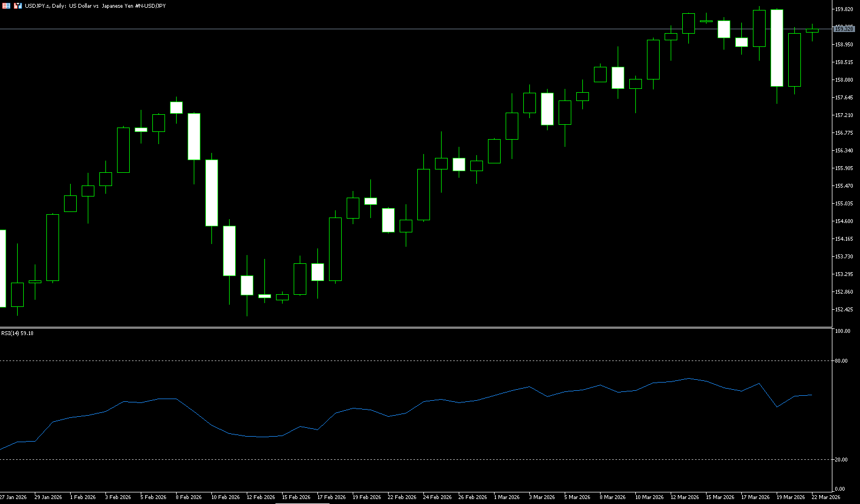This screenshot has height=504, width=860.
Task: Click the current price tag 159.328
Action: tap(844, 28)
